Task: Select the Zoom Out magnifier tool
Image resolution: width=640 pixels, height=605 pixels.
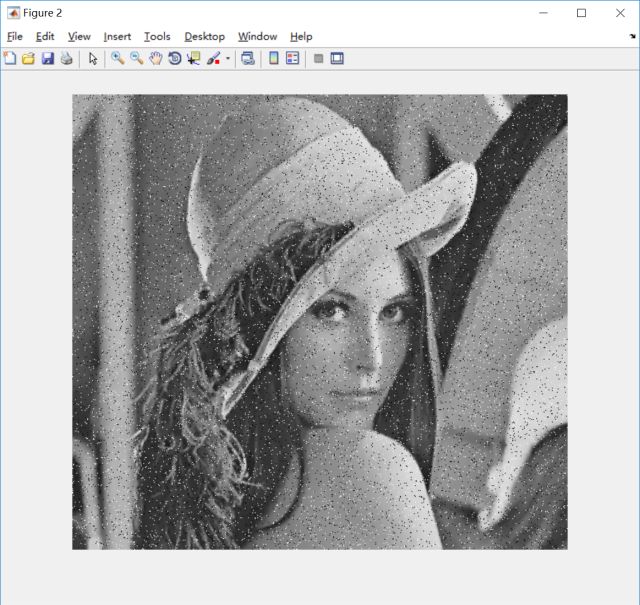Action: 136,59
